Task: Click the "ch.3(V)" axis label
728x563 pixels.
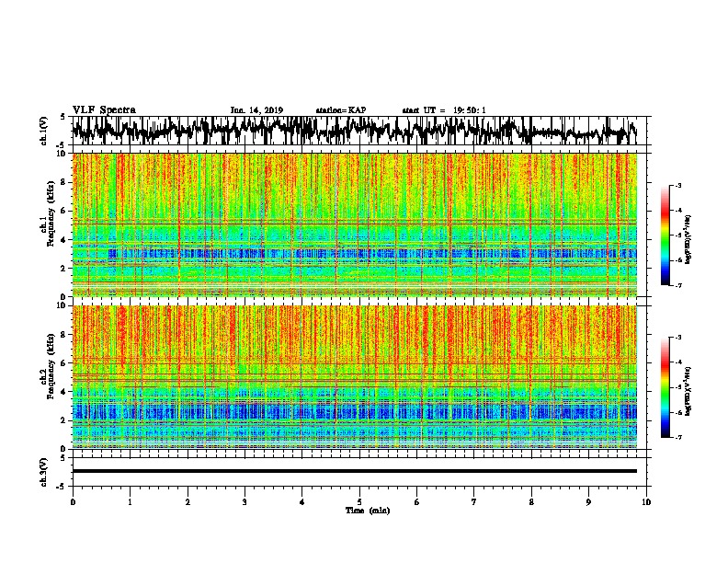Action: pyautogui.click(x=44, y=472)
